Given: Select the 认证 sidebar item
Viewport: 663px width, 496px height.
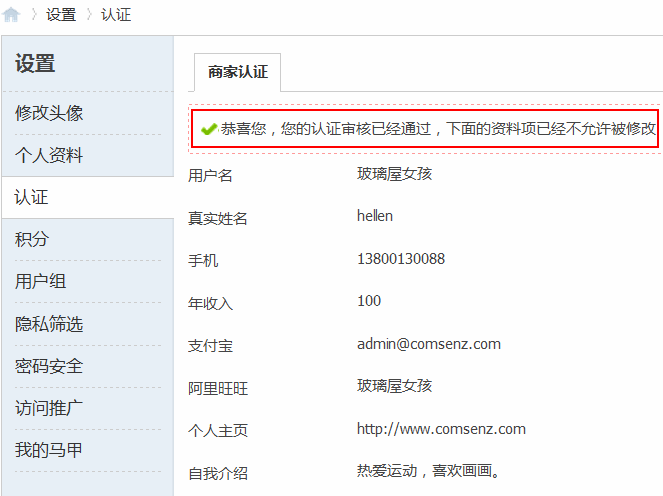Looking at the screenshot, I should [x=32, y=197].
